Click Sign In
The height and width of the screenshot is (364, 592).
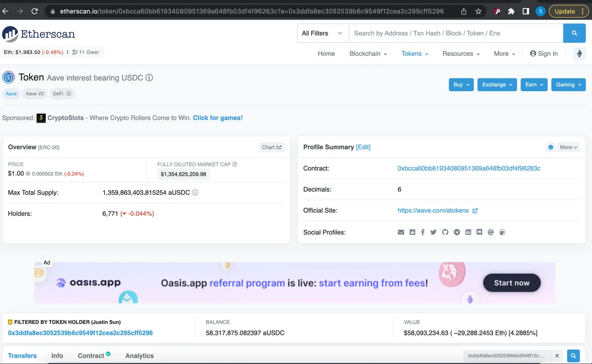pos(544,54)
